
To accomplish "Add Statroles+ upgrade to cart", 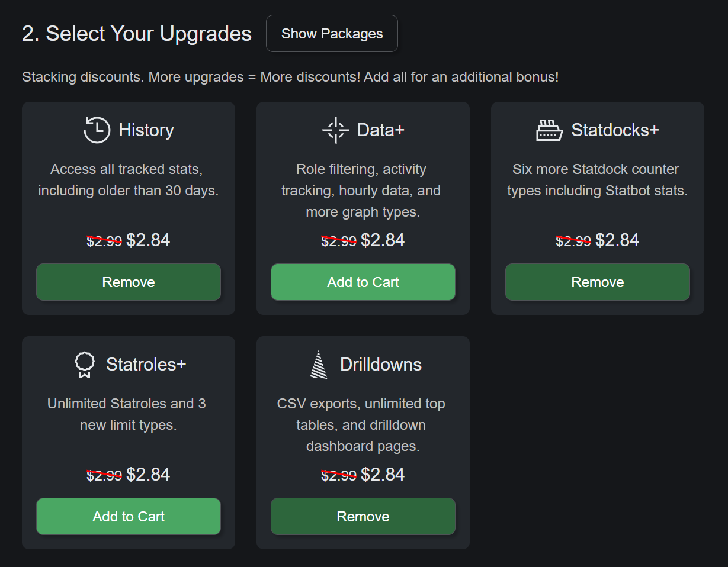I will coord(129,517).
